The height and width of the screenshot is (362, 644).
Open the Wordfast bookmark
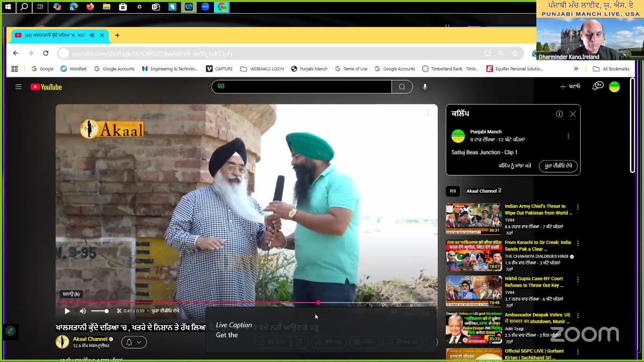73,69
